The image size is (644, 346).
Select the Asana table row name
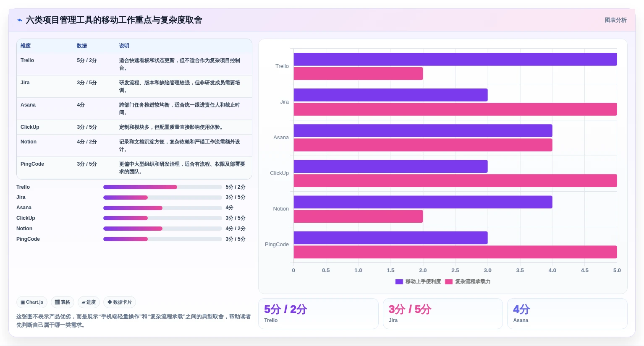(28, 105)
